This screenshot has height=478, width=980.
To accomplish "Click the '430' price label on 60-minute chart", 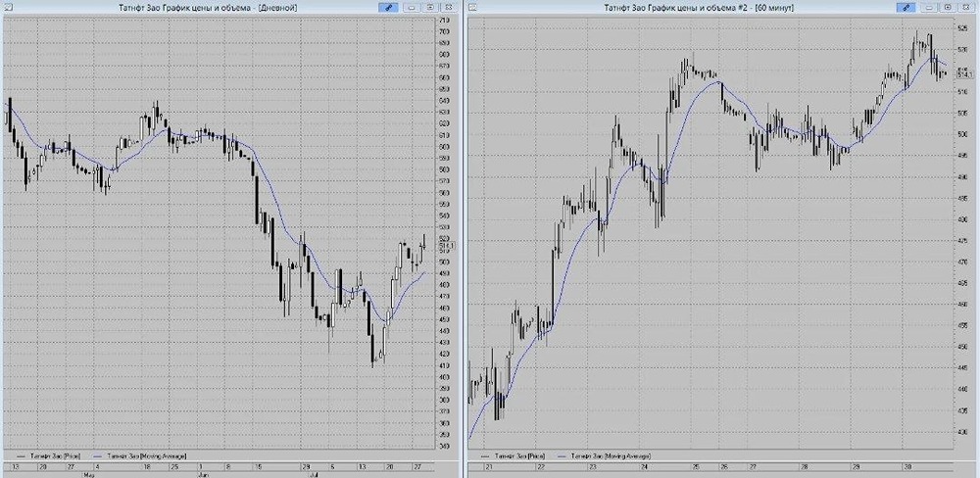I will pos(962,431).
